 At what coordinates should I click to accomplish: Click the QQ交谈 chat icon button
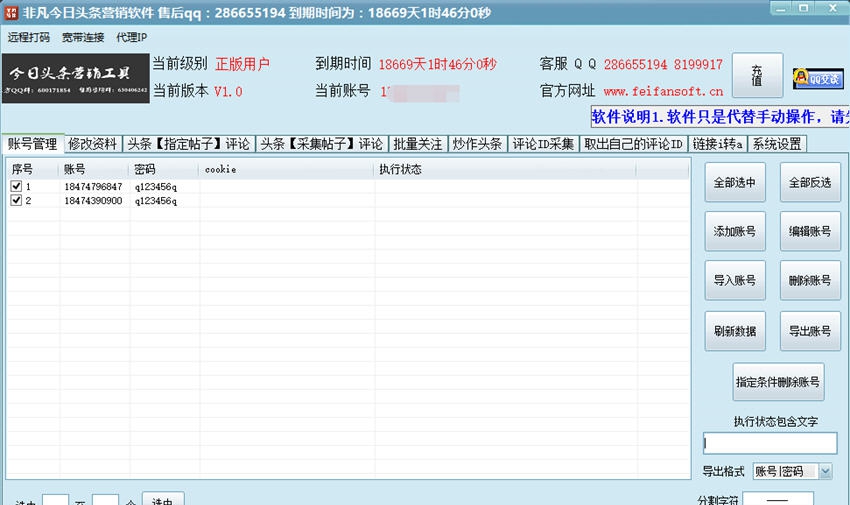click(819, 79)
